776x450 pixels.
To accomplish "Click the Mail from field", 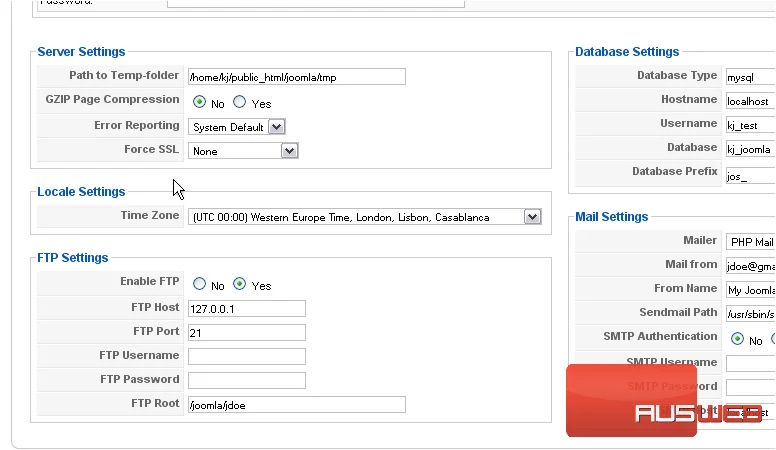I will pyautogui.click(x=750, y=266).
